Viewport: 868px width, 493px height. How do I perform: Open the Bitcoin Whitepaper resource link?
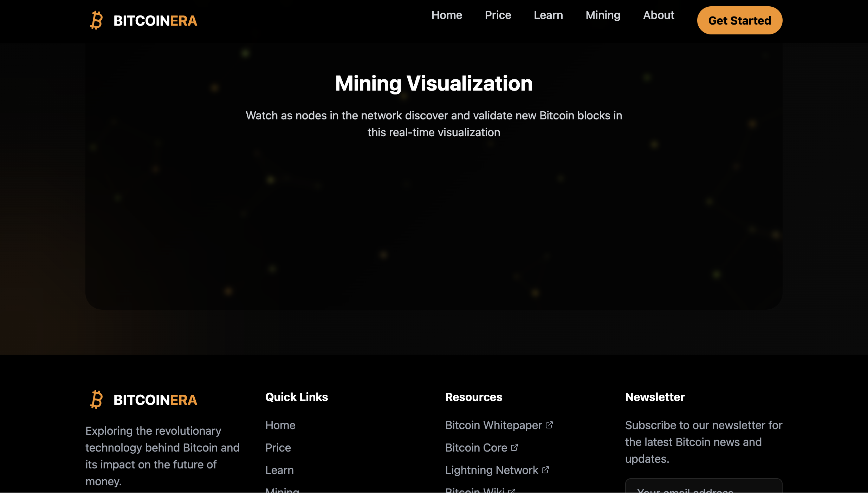coord(493,425)
